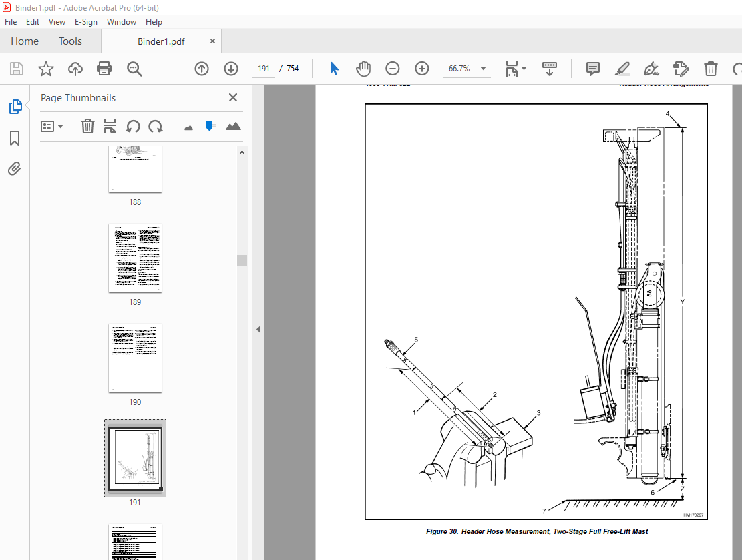Select the Binder1.pdf document tab
742x560 pixels.
click(161, 41)
